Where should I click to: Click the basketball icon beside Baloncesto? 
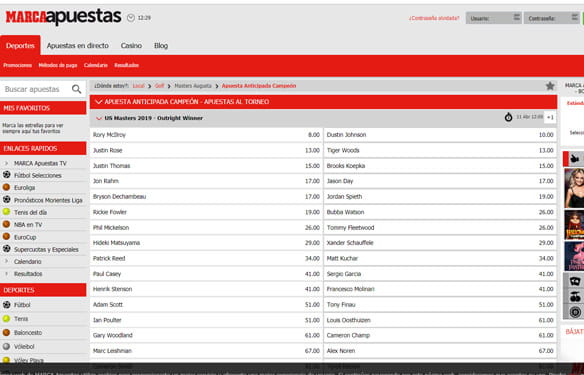pos(6,332)
